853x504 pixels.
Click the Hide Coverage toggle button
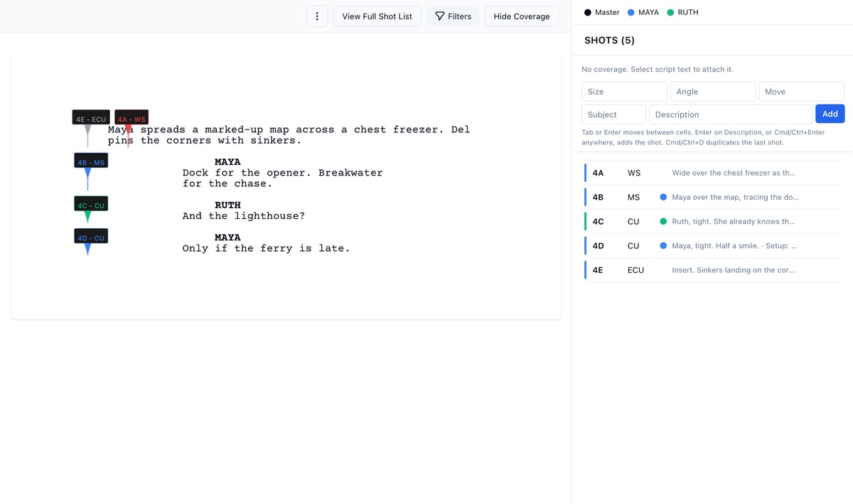pyautogui.click(x=522, y=16)
